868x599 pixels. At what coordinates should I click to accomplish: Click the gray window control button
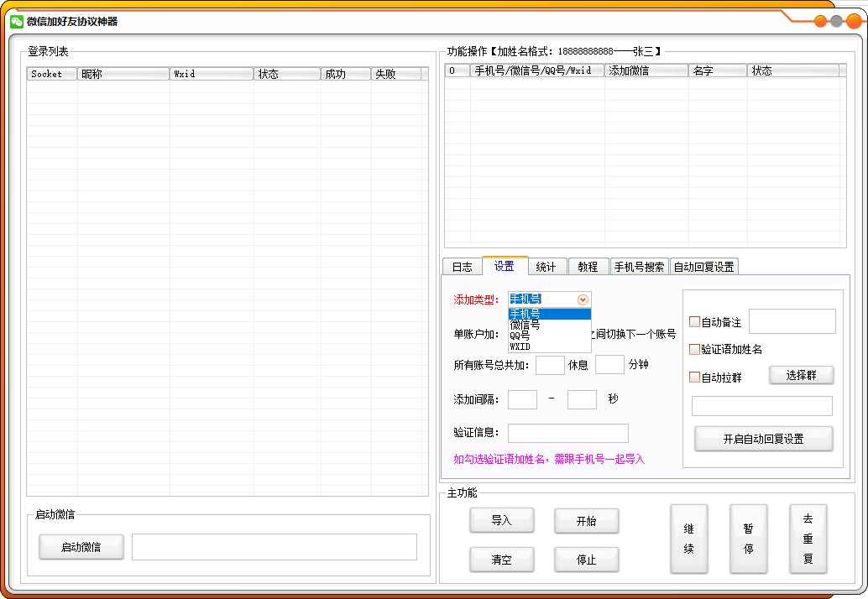[836, 22]
